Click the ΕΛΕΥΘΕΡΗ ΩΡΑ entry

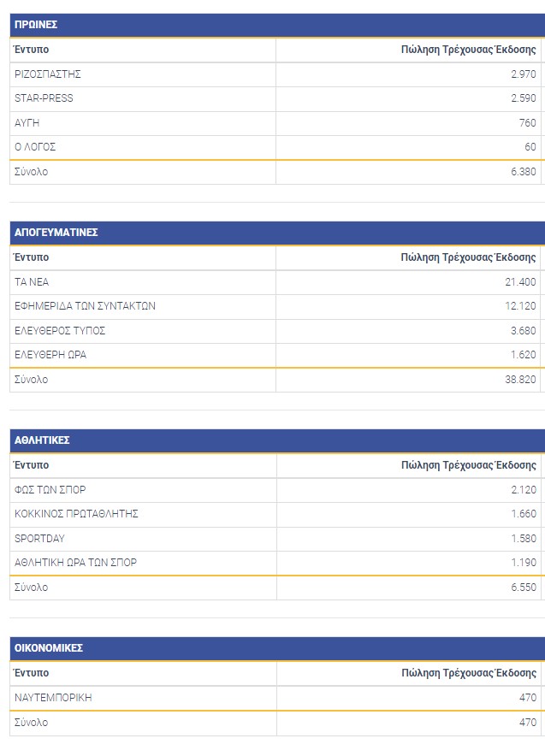50,355
